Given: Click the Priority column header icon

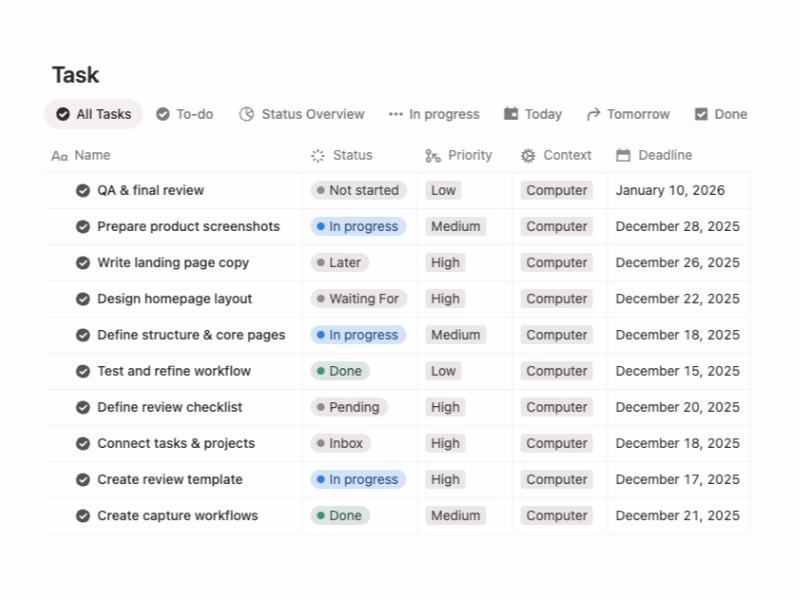Looking at the screenshot, I should [x=433, y=156].
